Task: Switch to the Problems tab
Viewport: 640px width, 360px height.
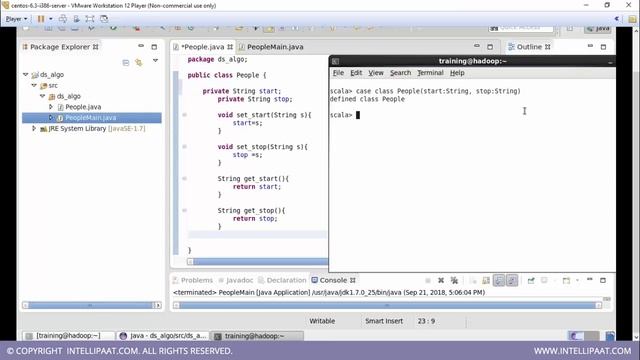Action: coord(193,280)
